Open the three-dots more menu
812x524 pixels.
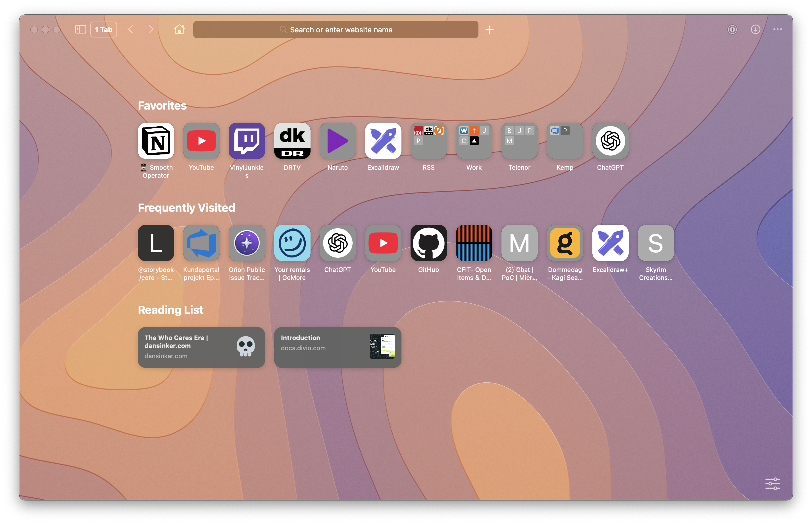(777, 30)
